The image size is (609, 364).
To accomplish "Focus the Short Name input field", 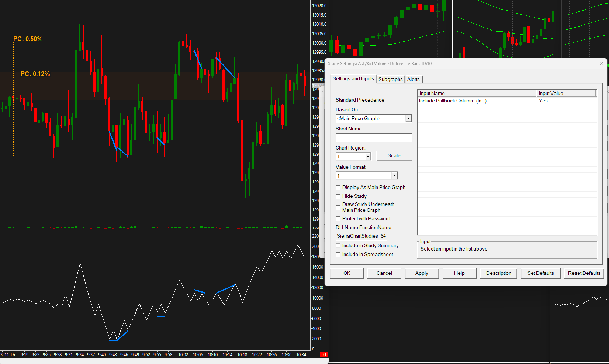I will click(x=374, y=137).
